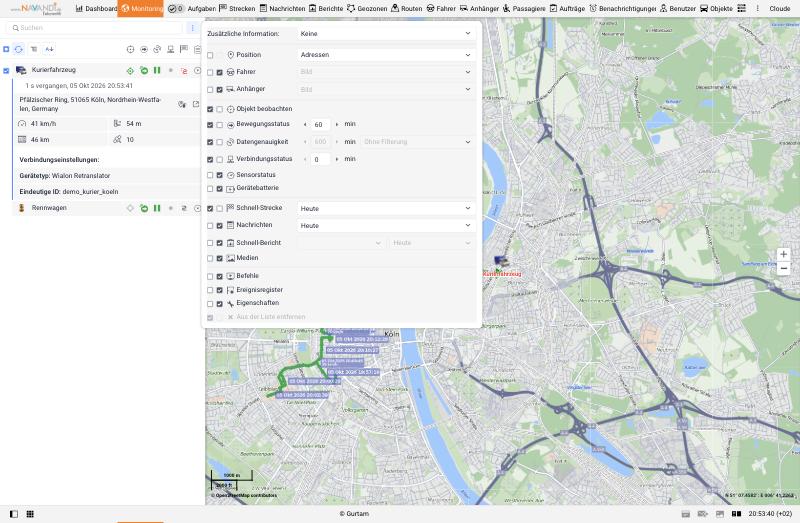
Task: Click the connection status column header icon
Action: 170,49
